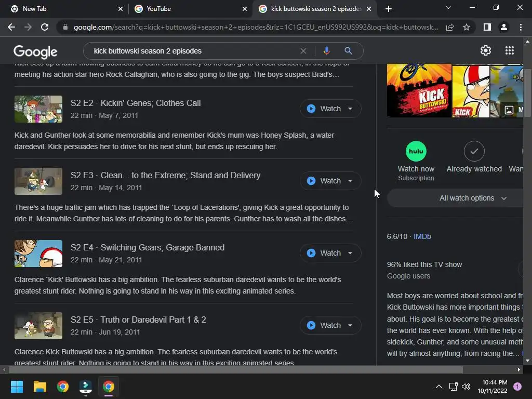Open the S2 E3 episode thumbnail
The height and width of the screenshot is (399, 532).
[x=38, y=181]
